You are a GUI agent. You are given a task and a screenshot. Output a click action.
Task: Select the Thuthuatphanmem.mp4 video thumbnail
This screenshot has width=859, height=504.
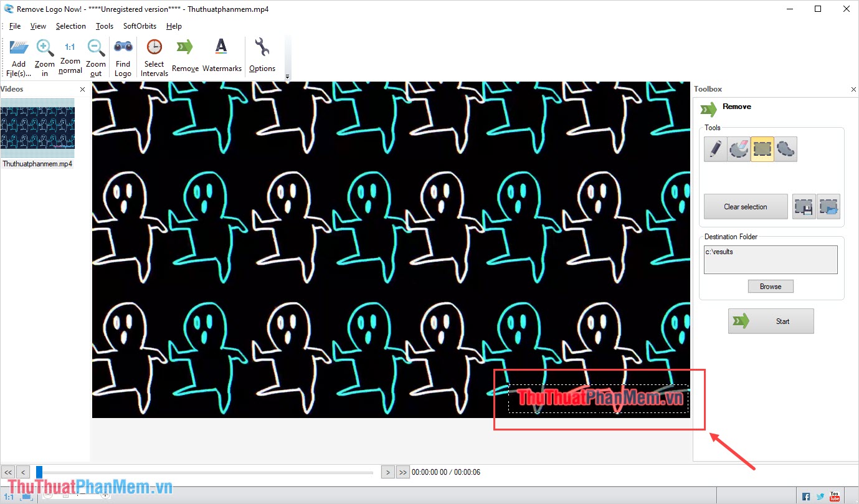(x=37, y=129)
